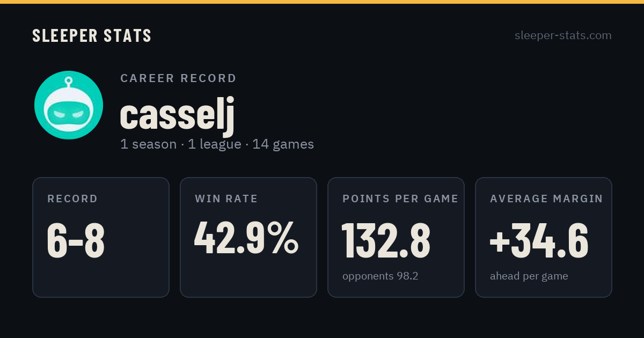This screenshot has height=338, width=644.
Task: Click the WIN RATE card label
Action: coord(226,199)
